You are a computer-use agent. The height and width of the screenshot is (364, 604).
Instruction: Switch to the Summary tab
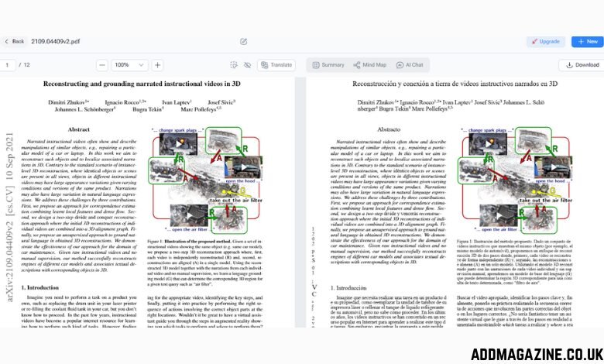(328, 65)
